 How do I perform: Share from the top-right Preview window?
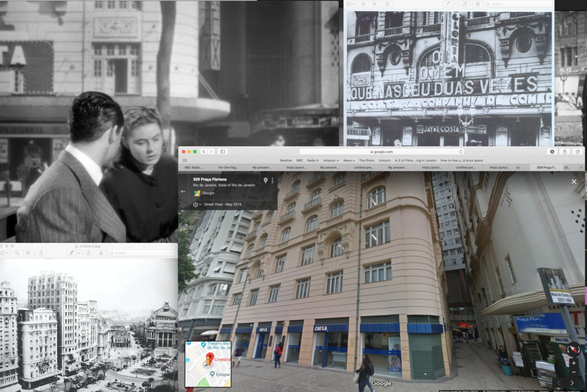click(388, 4)
